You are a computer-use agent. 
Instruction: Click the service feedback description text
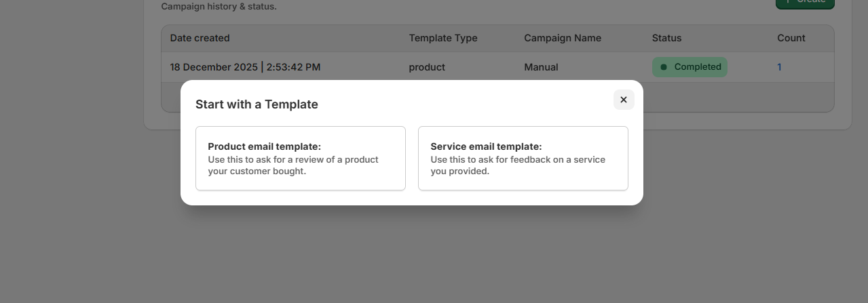[x=517, y=165]
